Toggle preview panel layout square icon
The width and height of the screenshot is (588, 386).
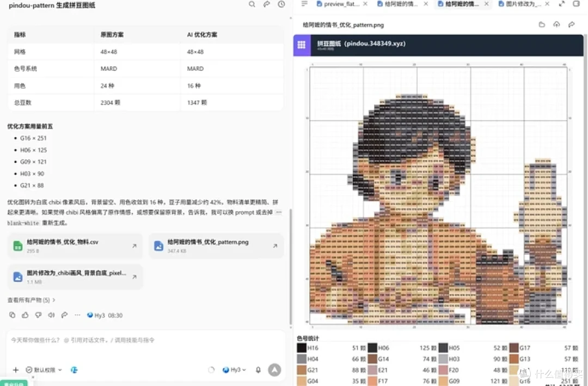[x=577, y=4]
